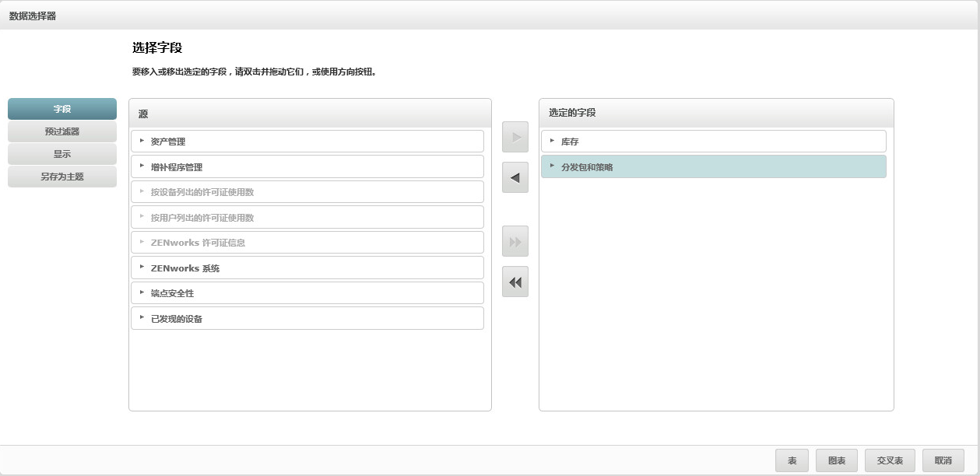
Task: Expand the ZENworks 系统 node arrow
Action: click(x=142, y=268)
